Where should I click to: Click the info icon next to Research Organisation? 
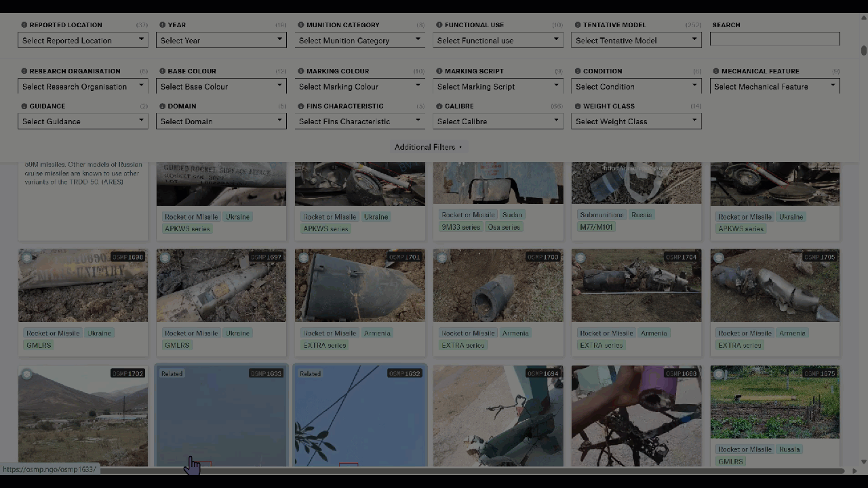[24, 71]
